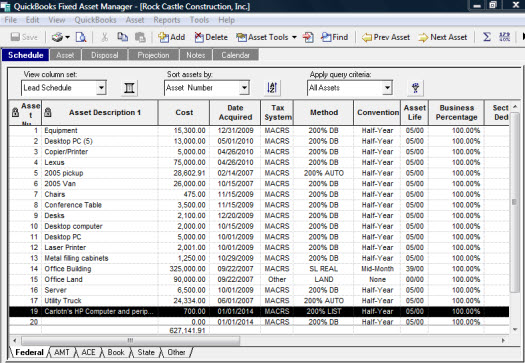
Task: Select the Carlotn's HP Computer row
Action: coord(259,311)
